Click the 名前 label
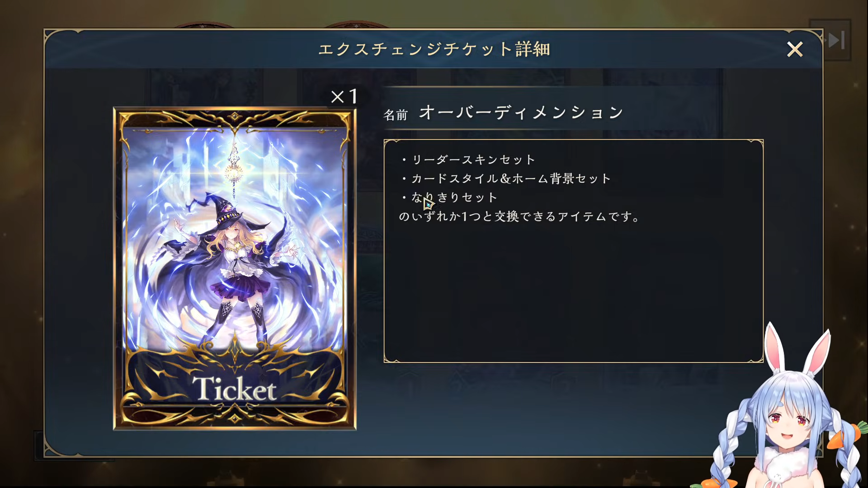The image size is (868, 488). pyautogui.click(x=396, y=115)
